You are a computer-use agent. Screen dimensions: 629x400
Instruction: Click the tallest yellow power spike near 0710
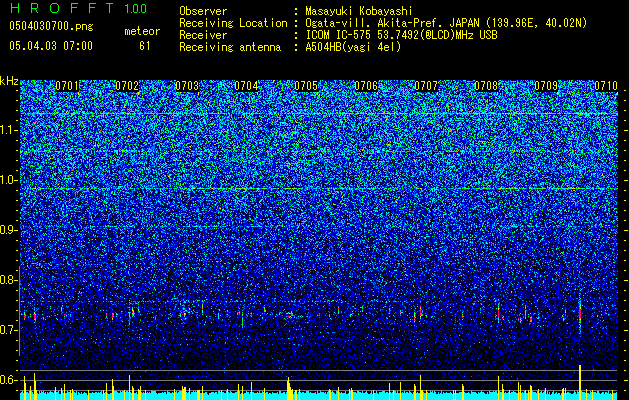coord(580,382)
